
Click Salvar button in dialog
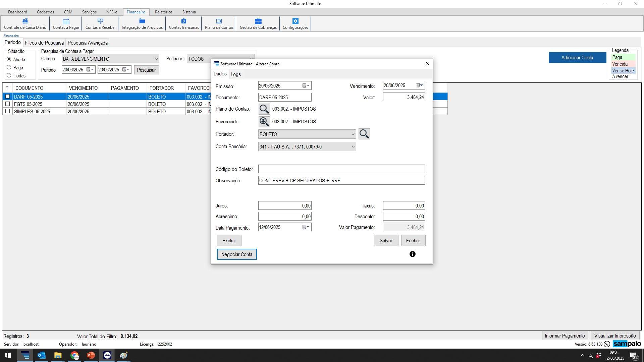point(386,241)
